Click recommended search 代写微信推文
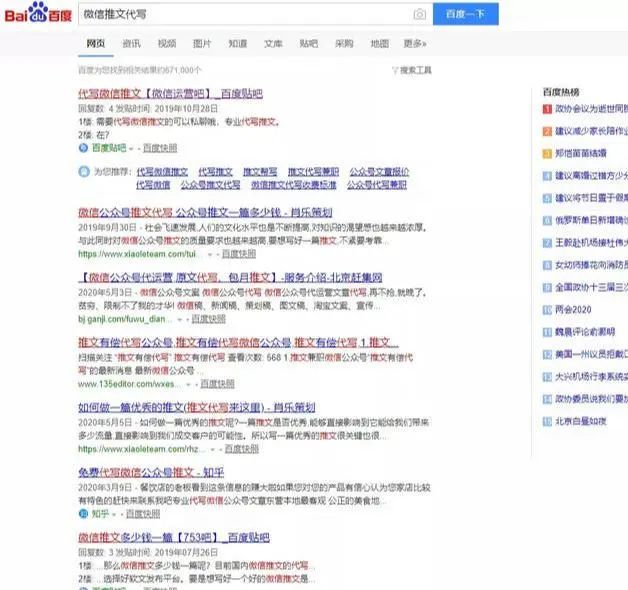This screenshot has width=628, height=590. (x=162, y=172)
